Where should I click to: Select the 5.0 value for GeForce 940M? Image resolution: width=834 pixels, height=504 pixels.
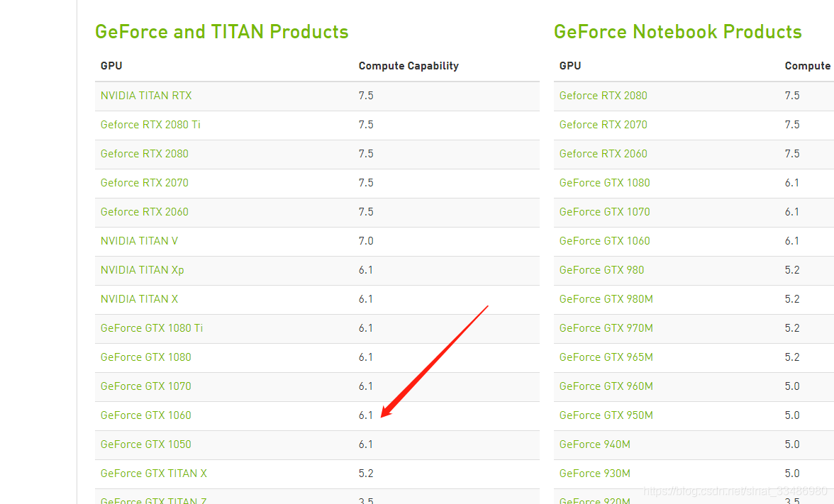(792, 444)
